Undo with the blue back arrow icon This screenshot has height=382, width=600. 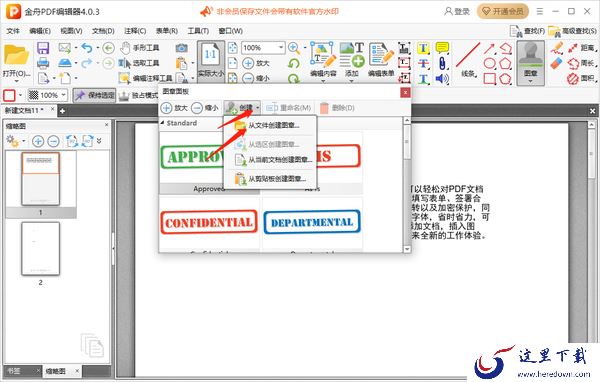tap(87, 48)
